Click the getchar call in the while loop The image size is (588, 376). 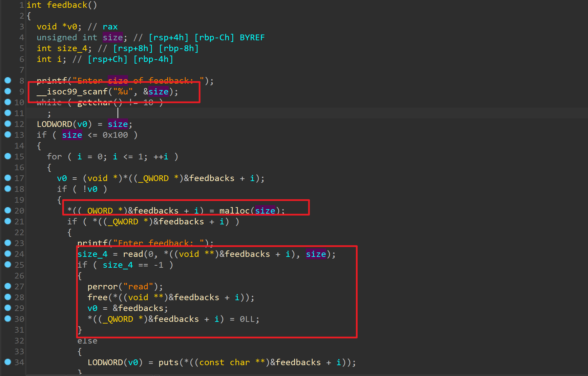coord(95,103)
